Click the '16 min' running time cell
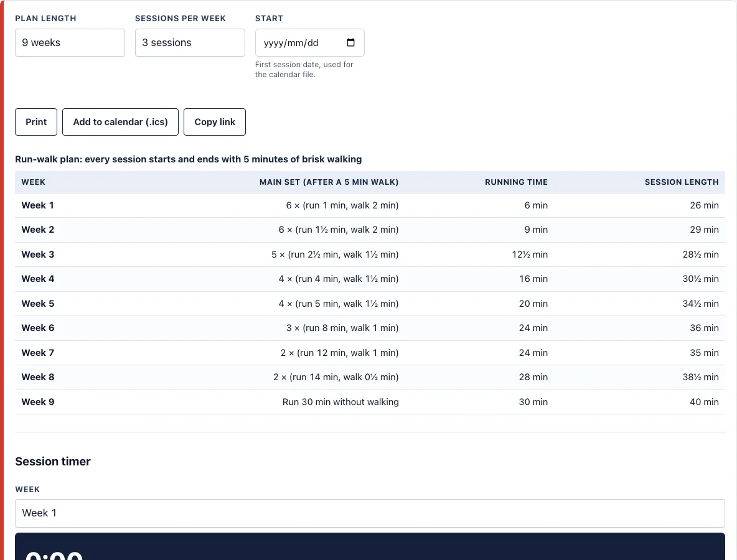This screenshot has height=560, width=737. pyautogui.click(x=533, y=279)
